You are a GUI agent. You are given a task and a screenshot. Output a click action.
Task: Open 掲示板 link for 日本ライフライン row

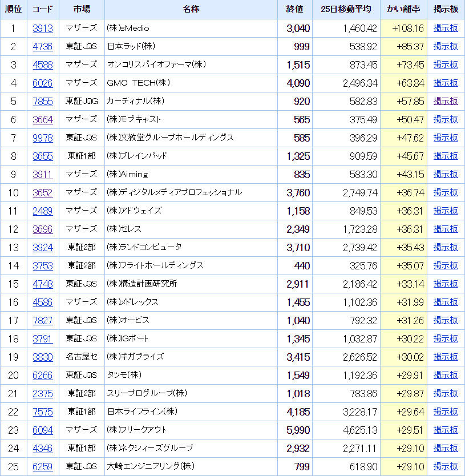pos(446,412)
